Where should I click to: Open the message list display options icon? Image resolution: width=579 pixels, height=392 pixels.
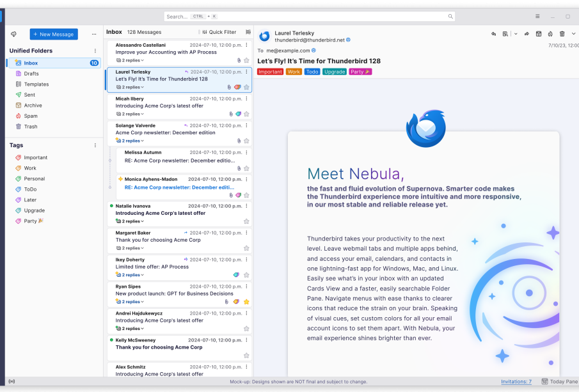point(247,32)
